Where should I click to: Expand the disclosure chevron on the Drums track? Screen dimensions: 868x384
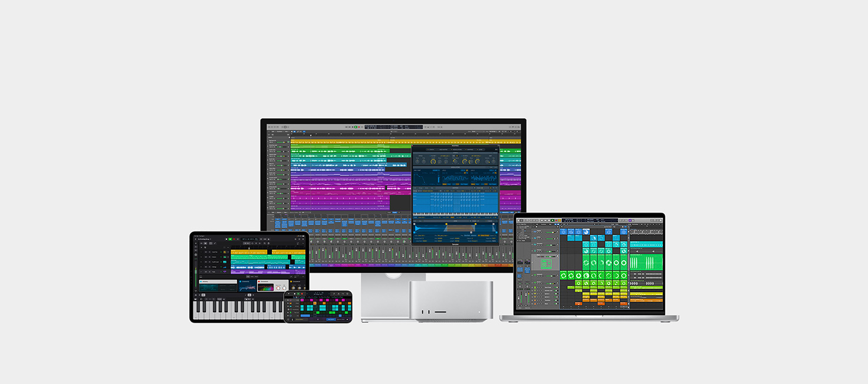click(228, 257)
